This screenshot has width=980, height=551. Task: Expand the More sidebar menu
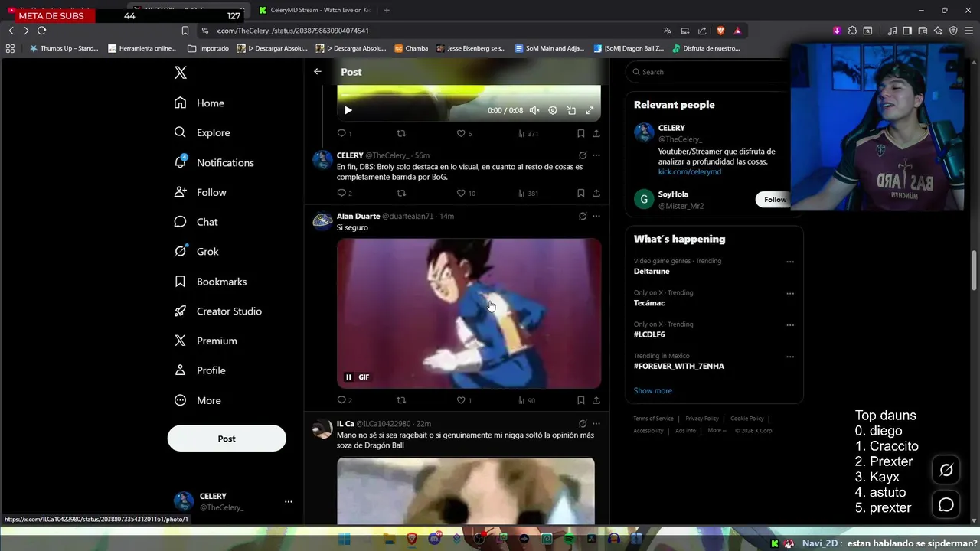(198, 400)
